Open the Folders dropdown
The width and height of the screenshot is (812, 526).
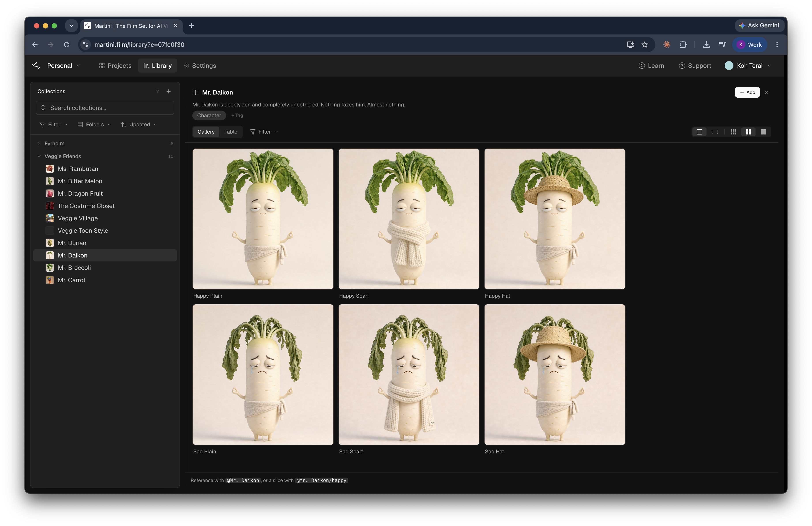pos(94,125)
